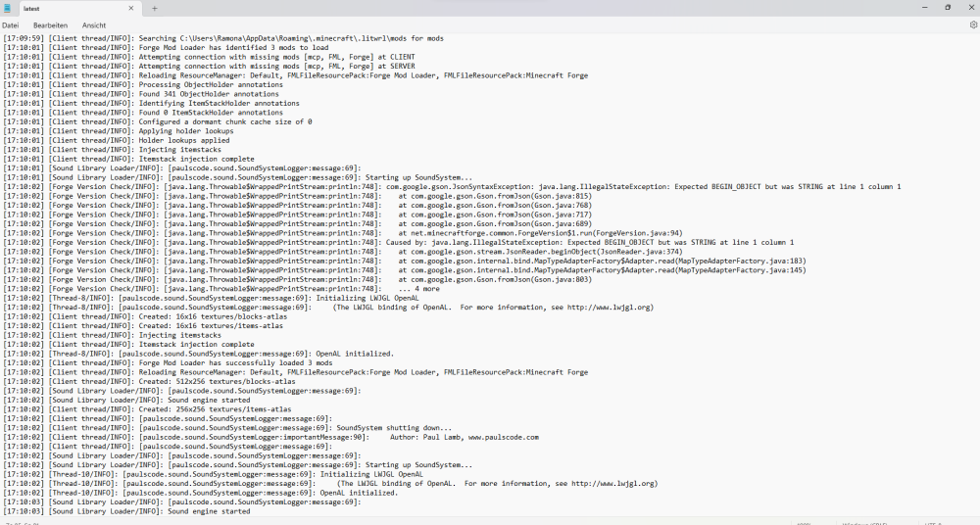Image resolution: width=980 pixels, height=525 pixels.
Task: Click lwjgl.org URL in the Thread-10 line
Action: pos(612,484)
